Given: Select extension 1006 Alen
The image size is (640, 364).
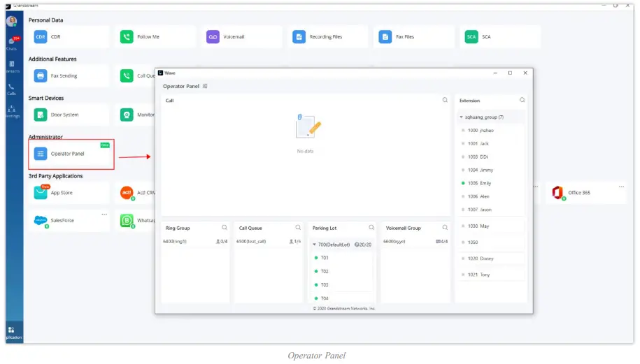Looking at the screenshot, I should click(491, 196).
